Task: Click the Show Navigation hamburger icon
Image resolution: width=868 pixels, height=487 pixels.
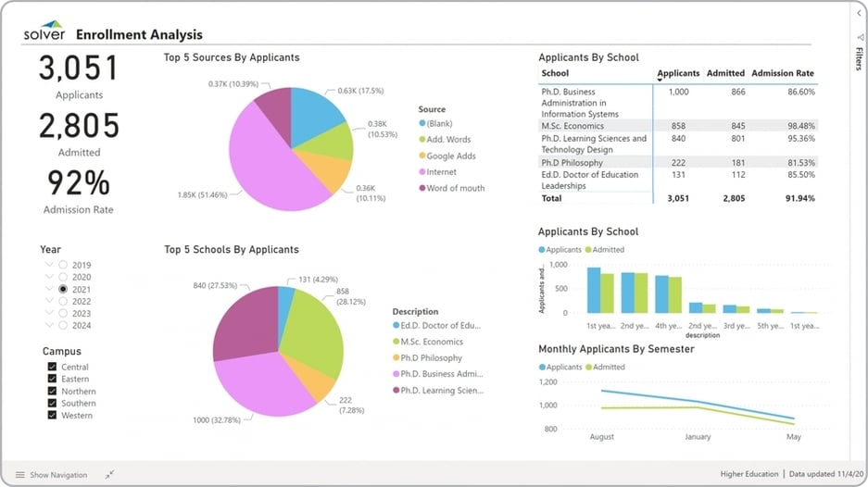Action: coord(20,475)
